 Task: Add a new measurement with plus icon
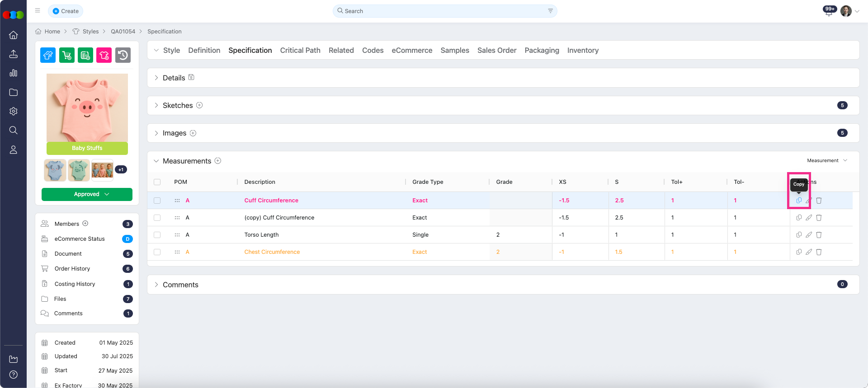tap(218, 161)
